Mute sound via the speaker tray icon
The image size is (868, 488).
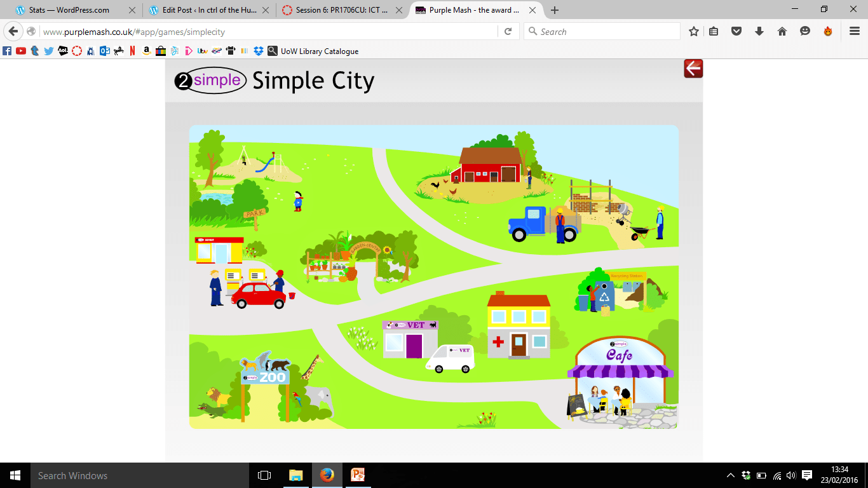point(790,475)
